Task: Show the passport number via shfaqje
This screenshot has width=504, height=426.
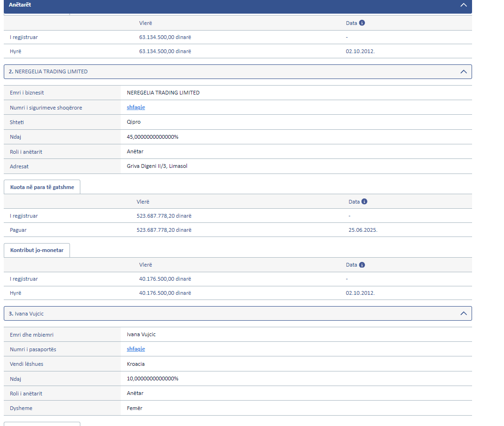Action: coord(136,349)
